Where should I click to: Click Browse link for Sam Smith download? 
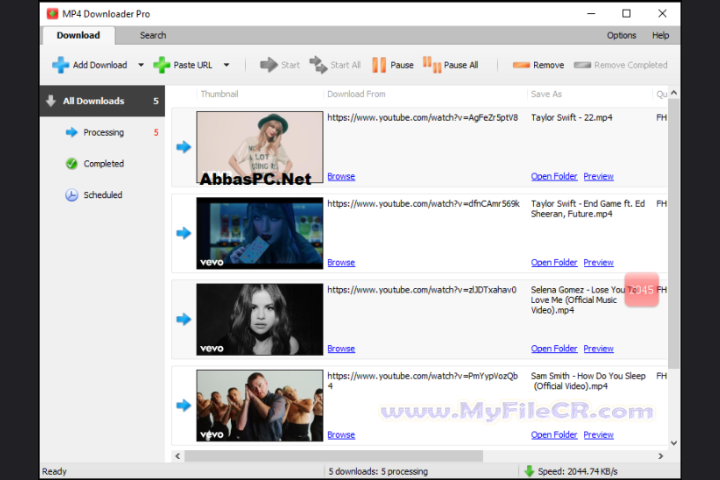click(x=341, y=435)
